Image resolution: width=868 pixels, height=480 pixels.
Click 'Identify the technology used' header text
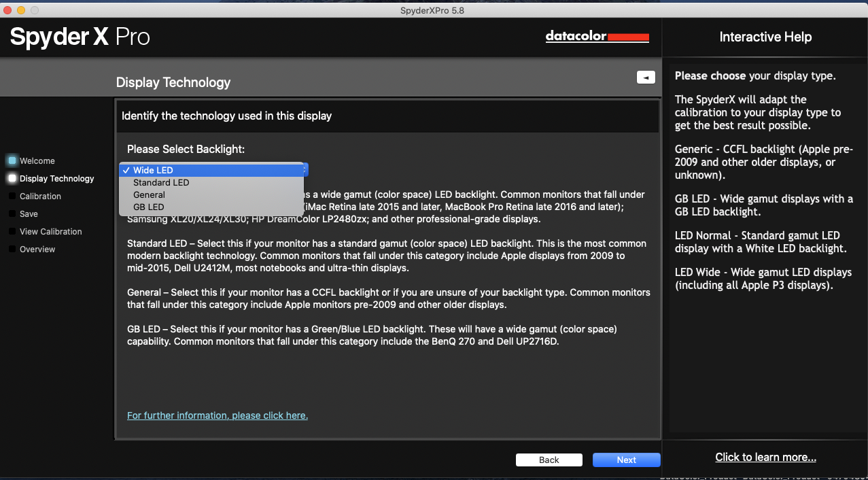[x=226, y=116]
